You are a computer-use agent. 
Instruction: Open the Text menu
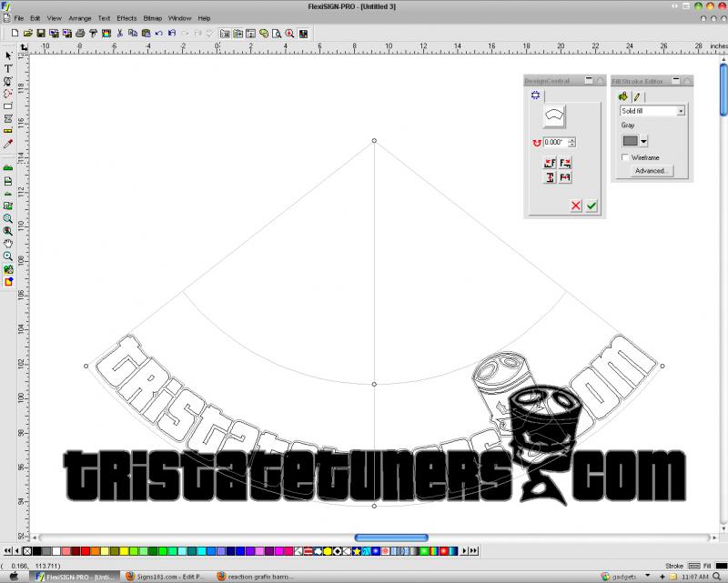point(104,18)
